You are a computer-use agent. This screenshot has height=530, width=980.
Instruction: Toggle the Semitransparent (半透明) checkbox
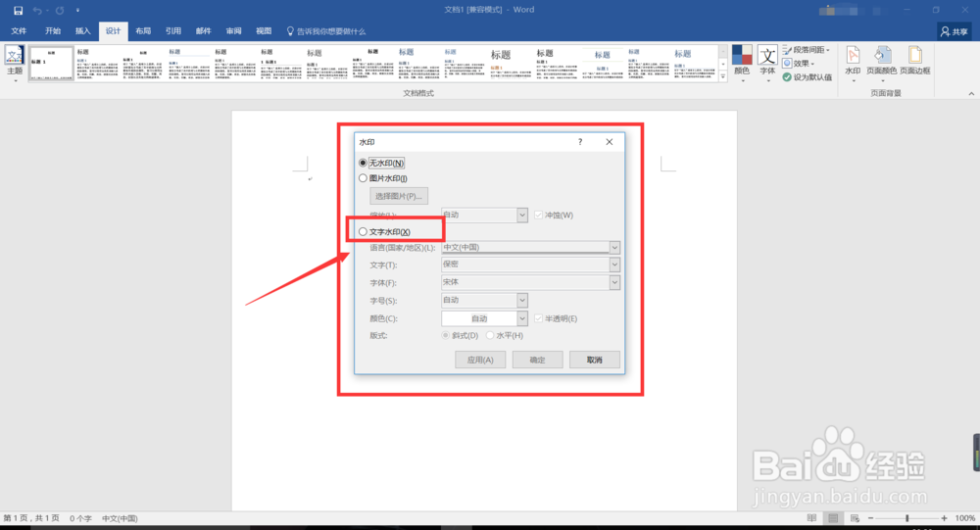pos(539,318)
